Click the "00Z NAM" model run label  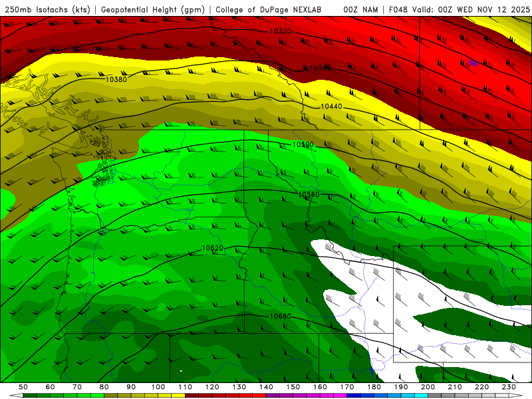click(x=360, y=9)
